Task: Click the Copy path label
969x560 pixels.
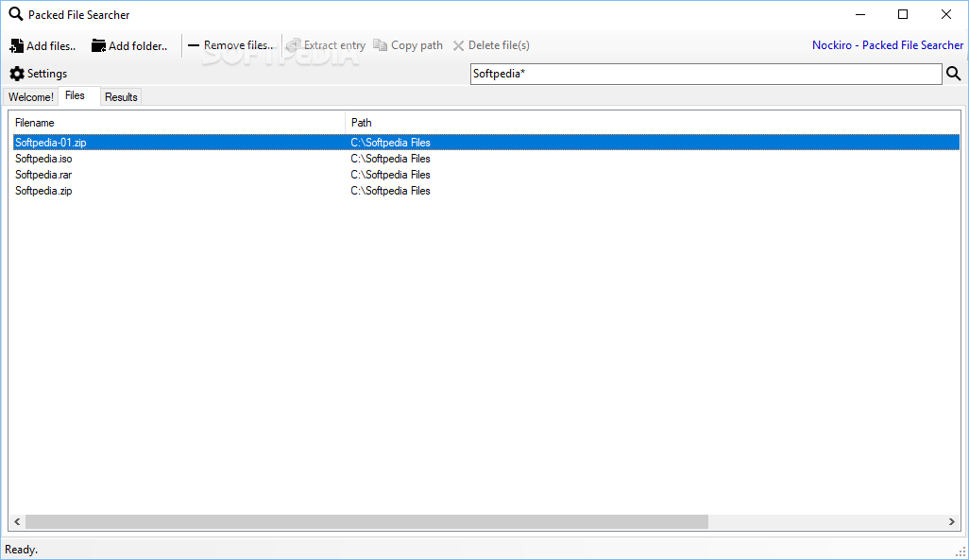Action: pyautogui.click(x=416, y=45)
